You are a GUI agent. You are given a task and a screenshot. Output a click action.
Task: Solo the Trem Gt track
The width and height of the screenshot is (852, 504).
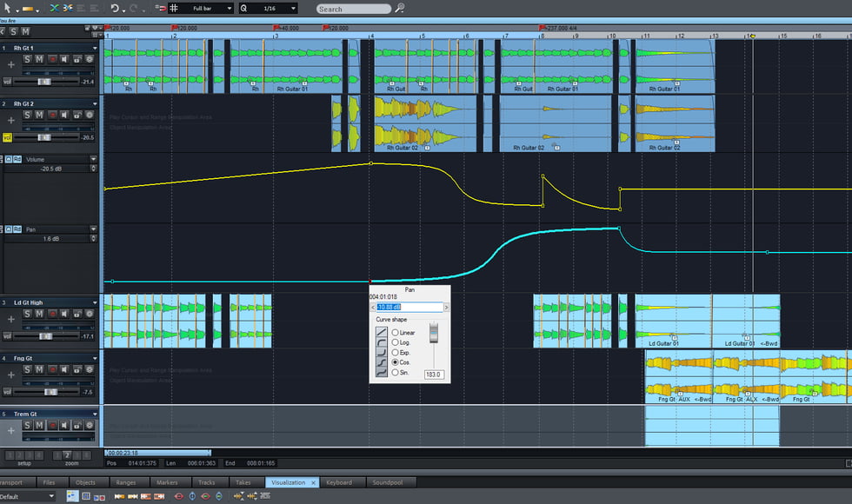(x=27, y=425)
